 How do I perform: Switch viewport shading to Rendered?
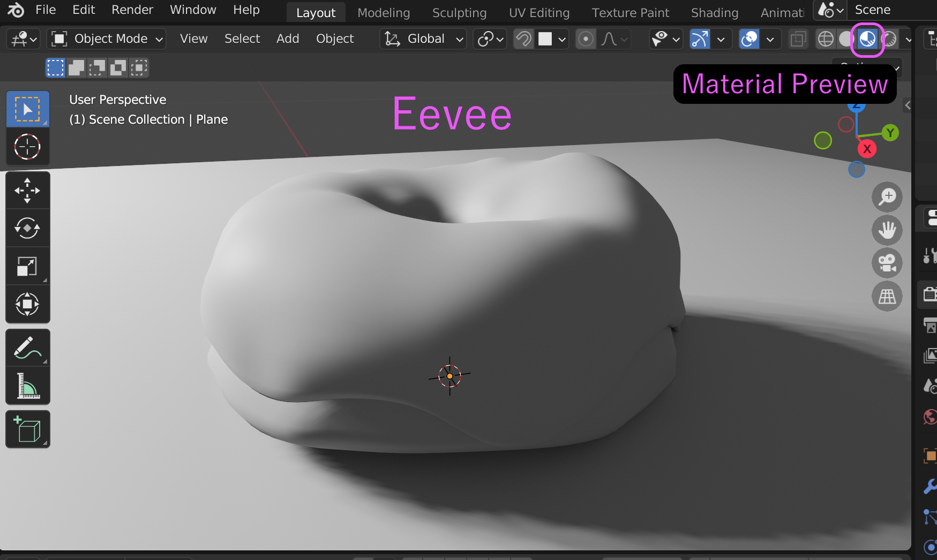889,39
